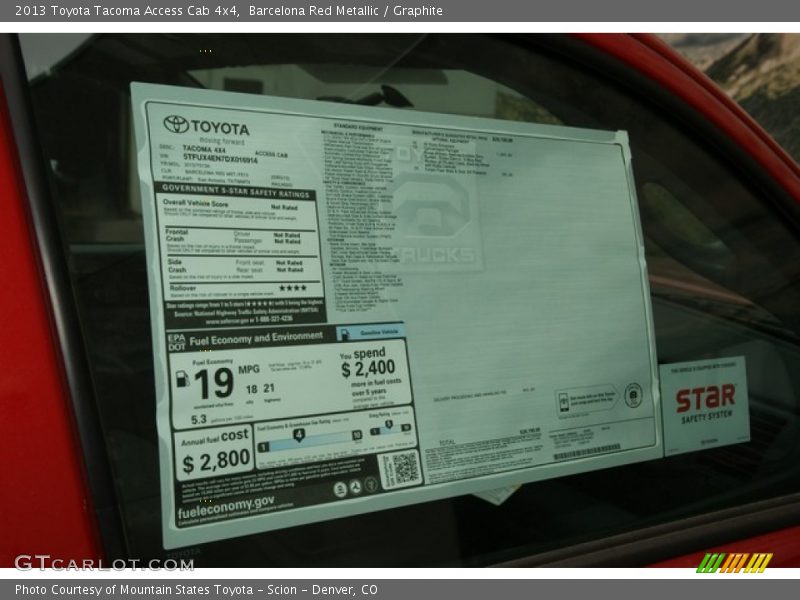Viewport: 800px width, 600px height.
Task: Click 'Barcelona Red Metallic / Graphite' in the header
Action: coord(346,11)
